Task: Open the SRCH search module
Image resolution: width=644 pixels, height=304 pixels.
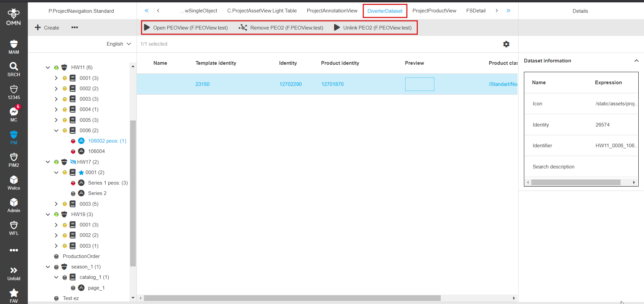Action: [14, 69]
